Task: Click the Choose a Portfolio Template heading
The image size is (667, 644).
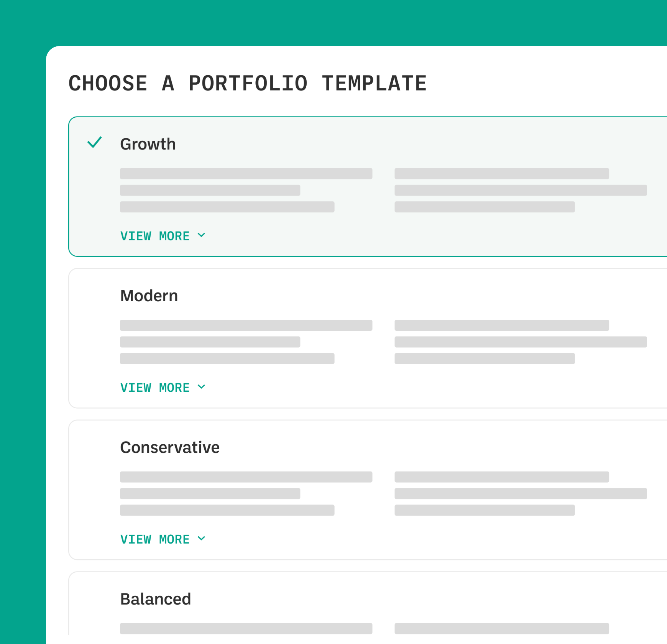Action: click(248, 83)
